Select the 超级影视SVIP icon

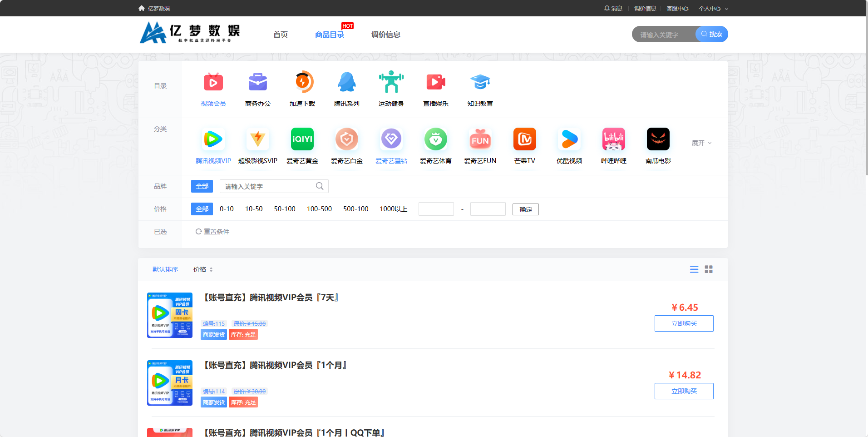[x=258, y=139]
